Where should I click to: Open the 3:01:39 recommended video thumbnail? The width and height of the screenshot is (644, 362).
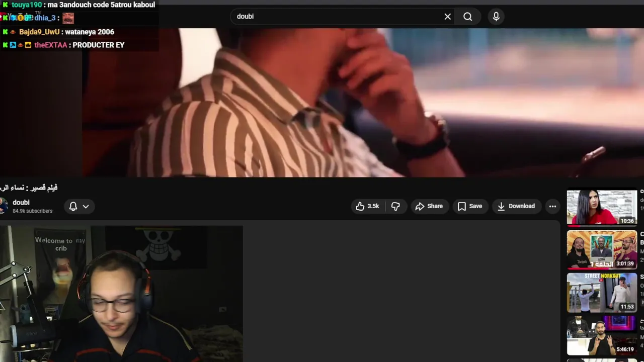(x=602, y=250)
